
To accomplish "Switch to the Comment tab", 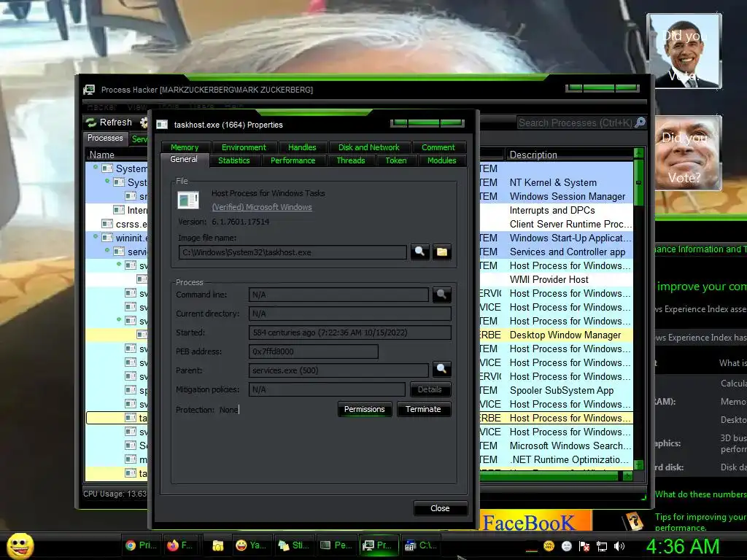I will click(438, 147).
